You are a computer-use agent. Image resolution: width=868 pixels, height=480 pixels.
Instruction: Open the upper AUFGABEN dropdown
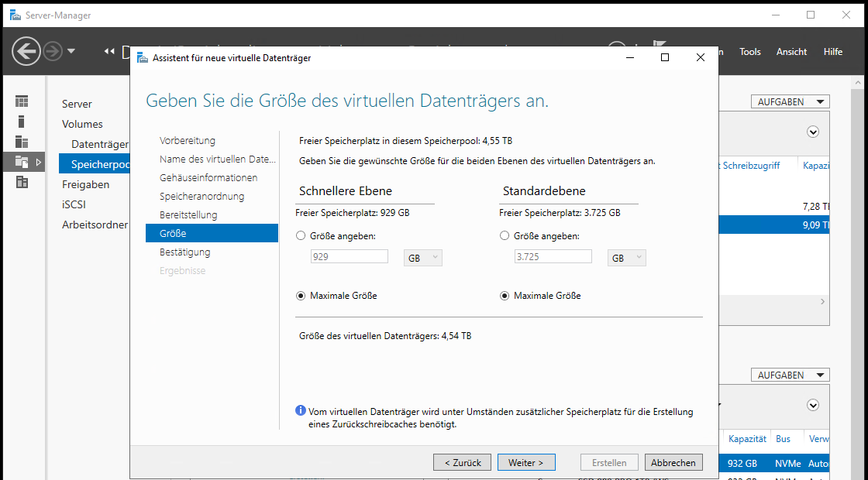click(790, 101)
